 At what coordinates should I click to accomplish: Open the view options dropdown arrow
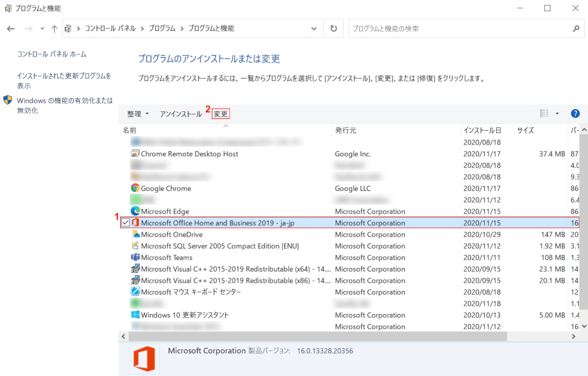click(x=557, y=114)
